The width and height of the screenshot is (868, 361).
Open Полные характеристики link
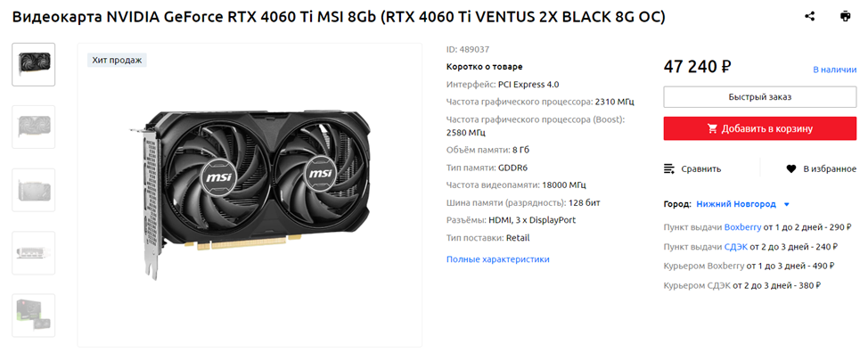[x=497, y=259]
